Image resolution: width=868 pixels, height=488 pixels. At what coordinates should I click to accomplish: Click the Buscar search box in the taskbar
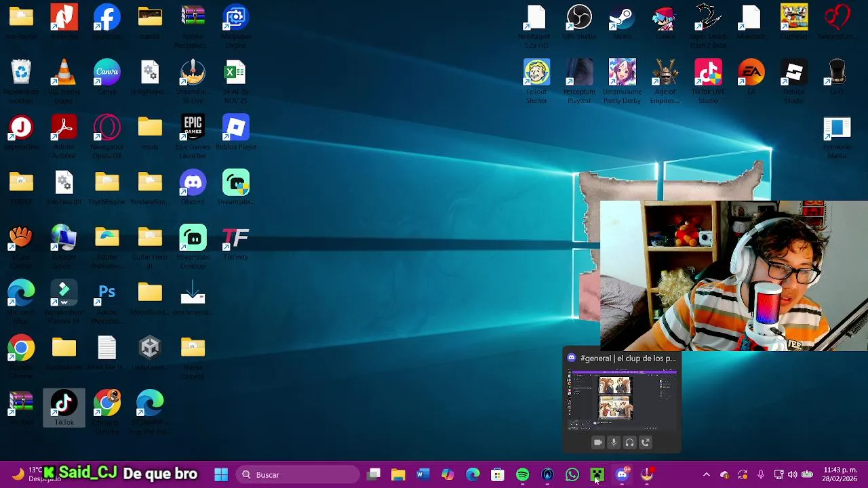tap(296, 474)
